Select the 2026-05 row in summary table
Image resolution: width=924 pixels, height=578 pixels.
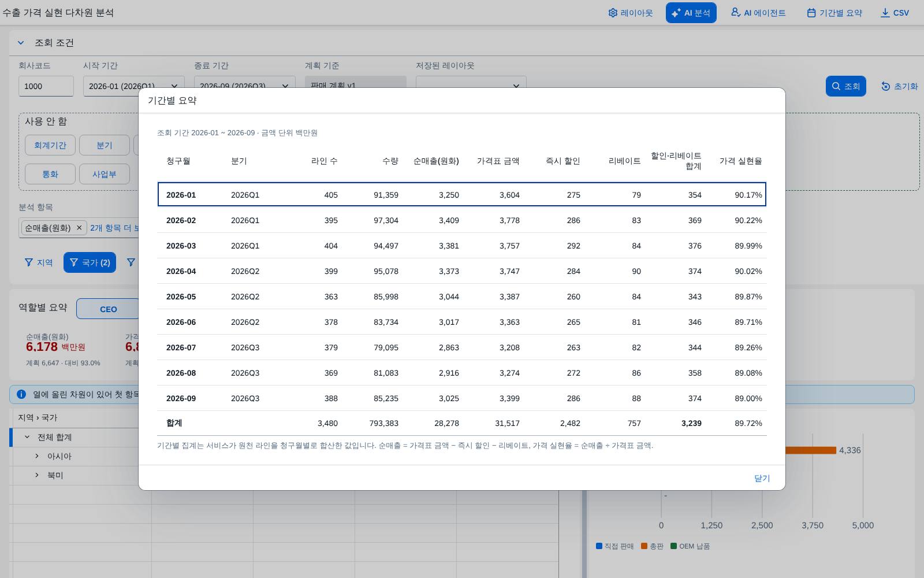point(462,297)
